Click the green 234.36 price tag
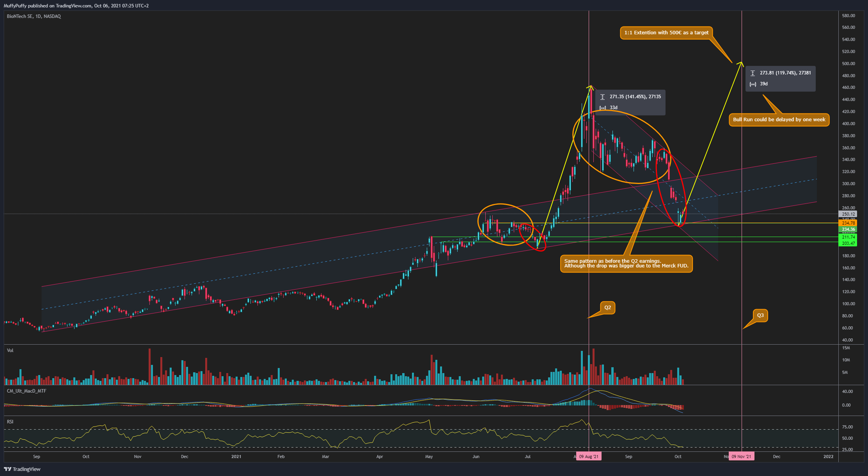Image resolution: width=868 pixels, height=476 pixels. [x=848, y=230]
